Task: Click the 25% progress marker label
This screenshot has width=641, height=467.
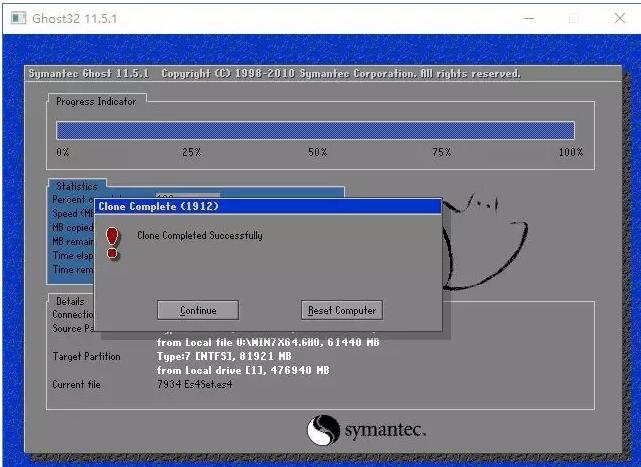Action: click(x=191, y=152)
